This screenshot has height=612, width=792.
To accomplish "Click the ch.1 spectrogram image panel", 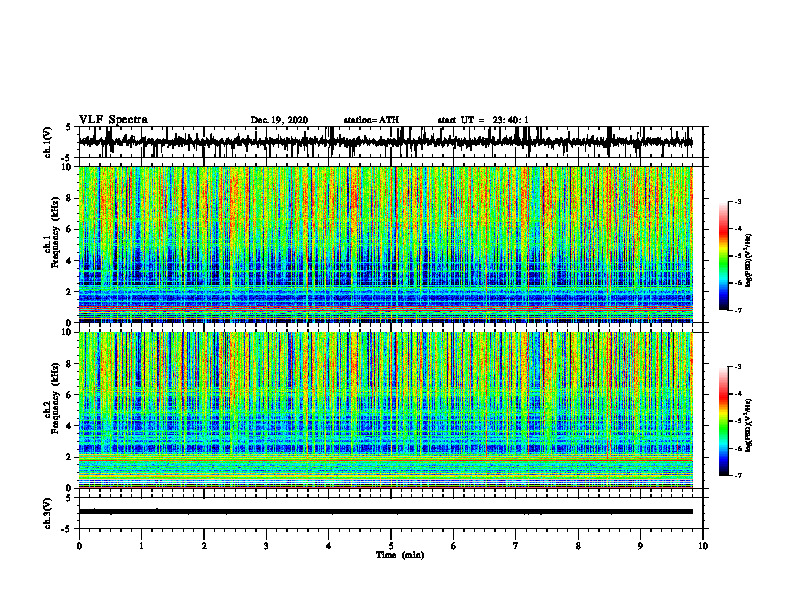I will (x=386, y=244).
